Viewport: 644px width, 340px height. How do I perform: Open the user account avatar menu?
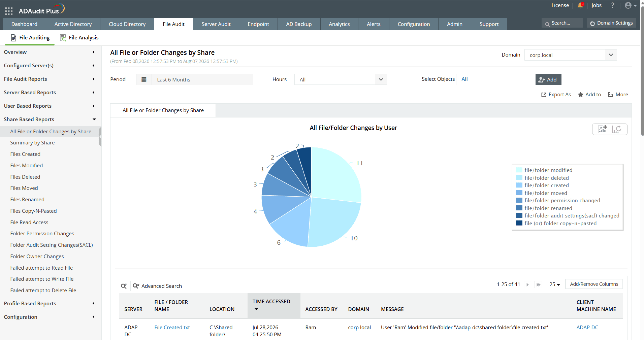(x=630, y=5)
